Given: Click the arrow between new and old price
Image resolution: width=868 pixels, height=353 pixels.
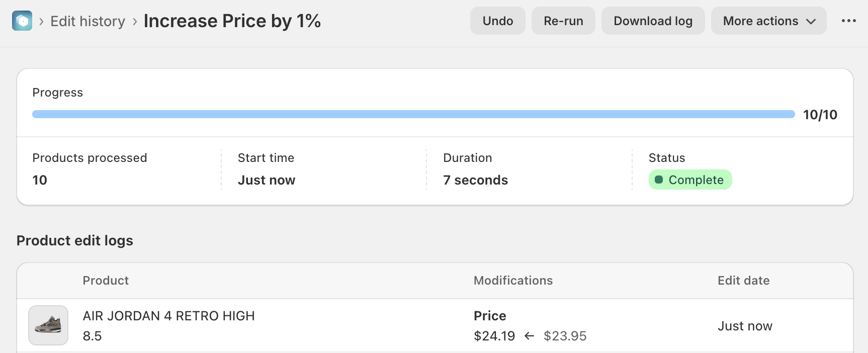Looking at the screenshot, I should pyautogui.click(x=529, y=336).
